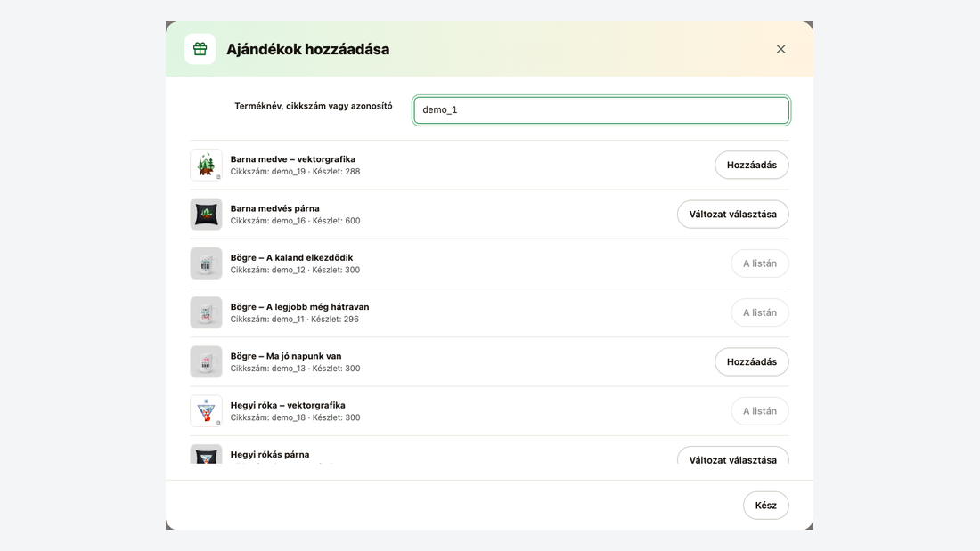Click the gift icon in the dialog header
The image size is (980, 551).
click(200, 49)
